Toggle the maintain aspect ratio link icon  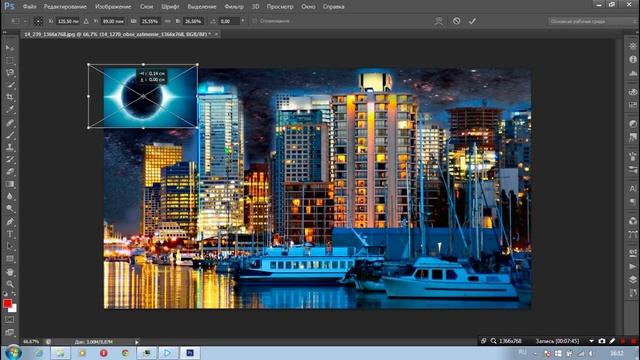[x=168, y=21]
